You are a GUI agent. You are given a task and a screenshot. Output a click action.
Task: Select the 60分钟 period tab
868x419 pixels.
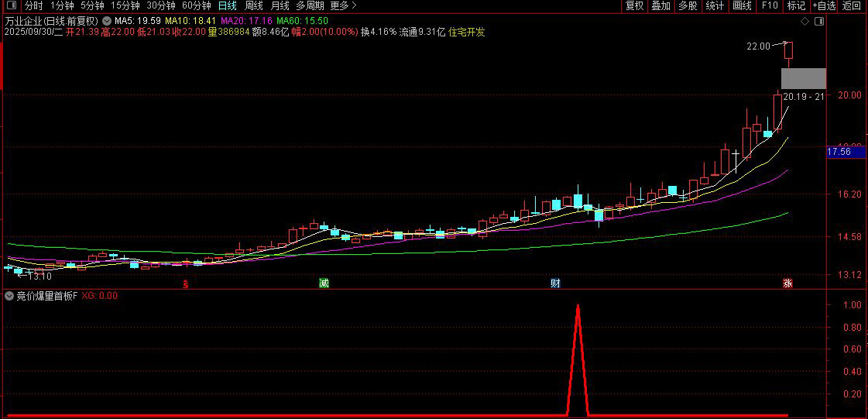point(196,6)
